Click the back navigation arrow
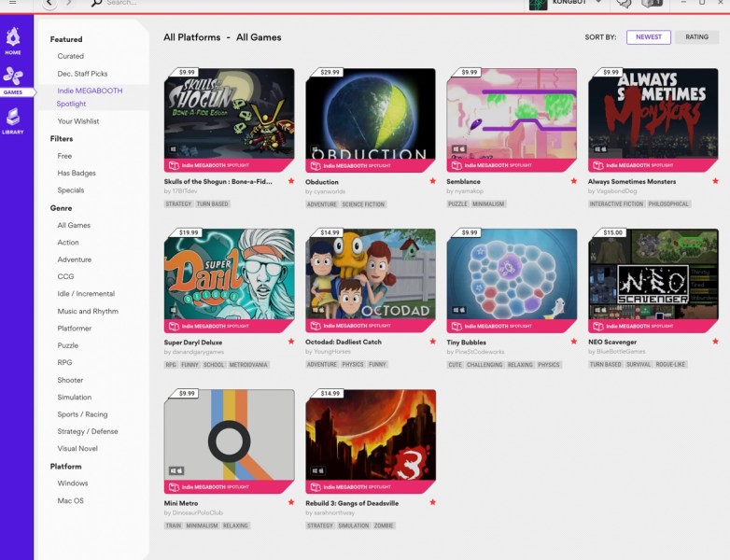The width and height of the screenshot is (730, 560). coord(49,3)
